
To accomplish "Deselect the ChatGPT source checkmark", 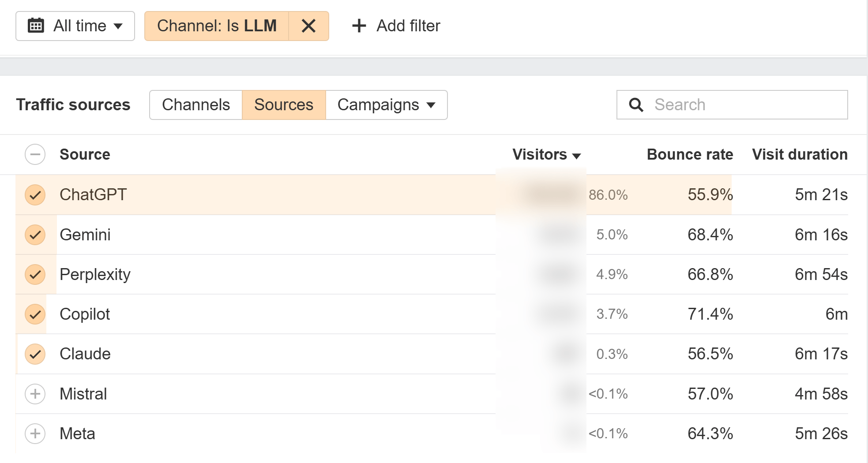I will point(35,195).
